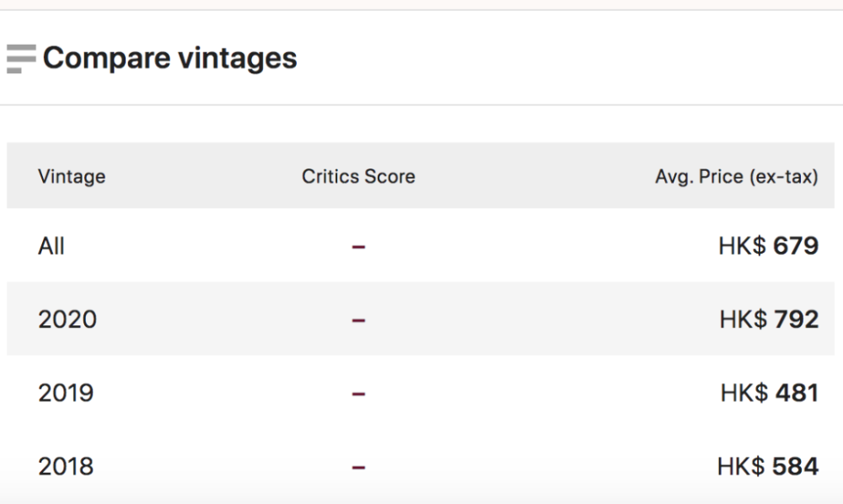The width and height of the screenshot is (843, 504).
Task: Click the list icon beside Compare vintages
Action: 21,59
